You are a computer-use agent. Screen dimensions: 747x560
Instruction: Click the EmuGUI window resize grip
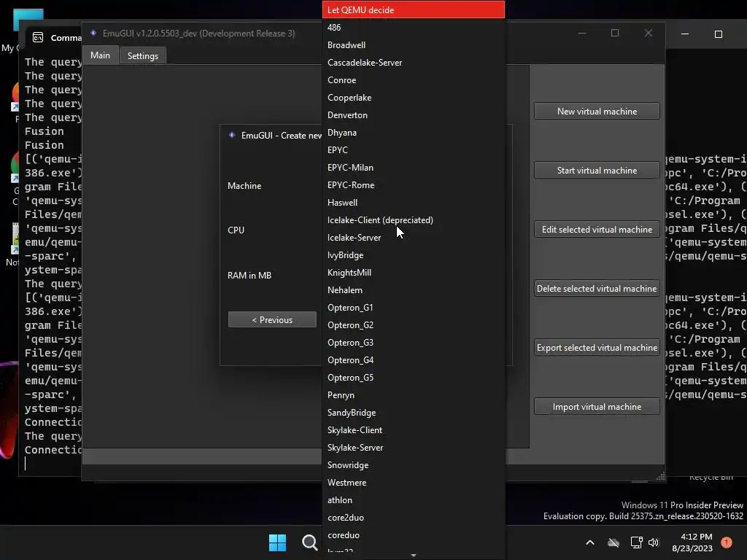(x=661, y=476)
